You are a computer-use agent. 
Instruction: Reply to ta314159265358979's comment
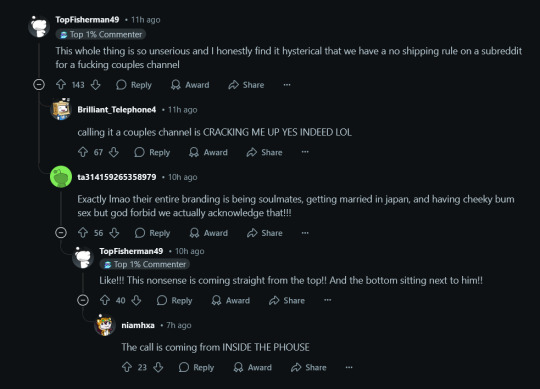click(x=153, y=233)
